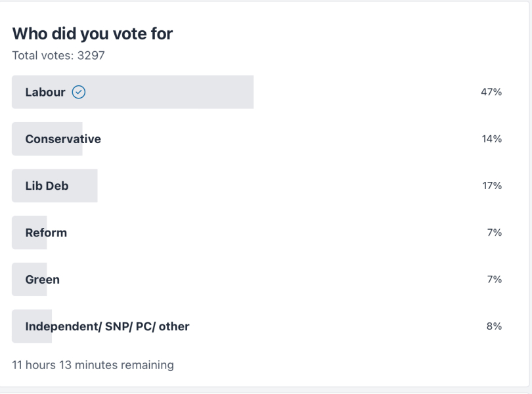532x394 pixels.
Task: Click the grey Lib Deb result bar
Action: [84, 186]
